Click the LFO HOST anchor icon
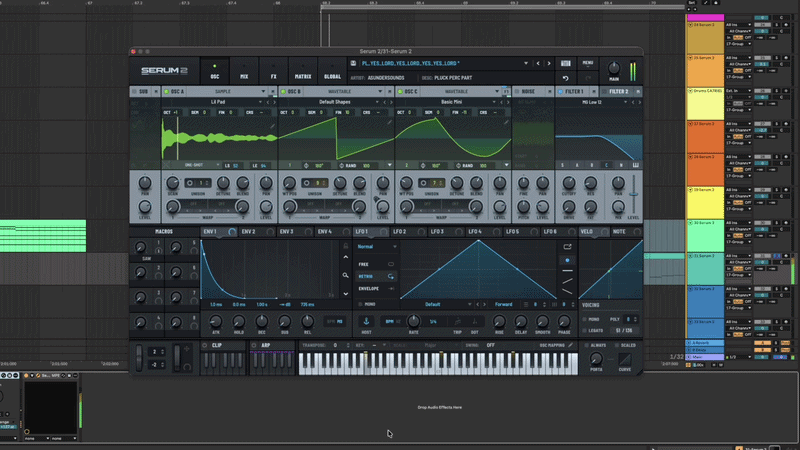 366,321
